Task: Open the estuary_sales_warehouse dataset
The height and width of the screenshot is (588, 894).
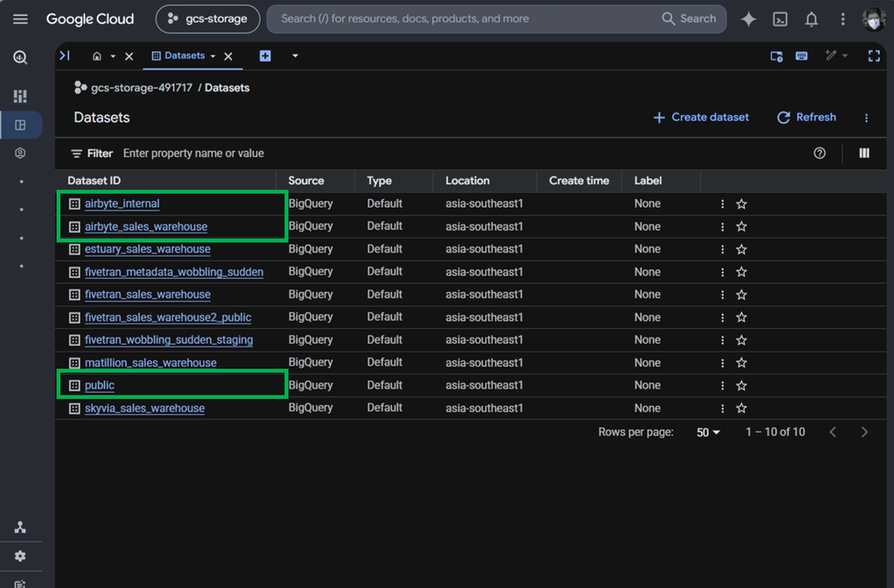Action: (147, 249)
